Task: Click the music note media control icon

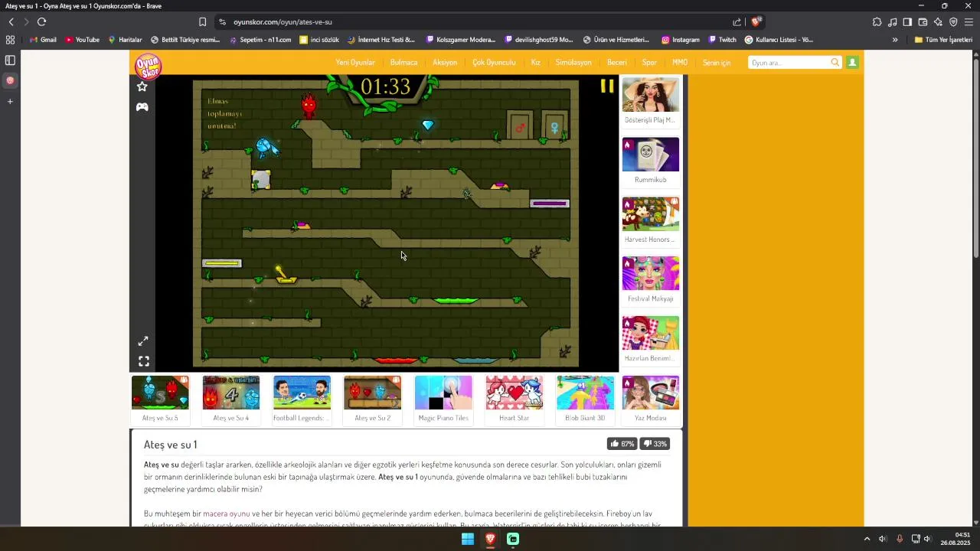Action: (x=892, y=22)
